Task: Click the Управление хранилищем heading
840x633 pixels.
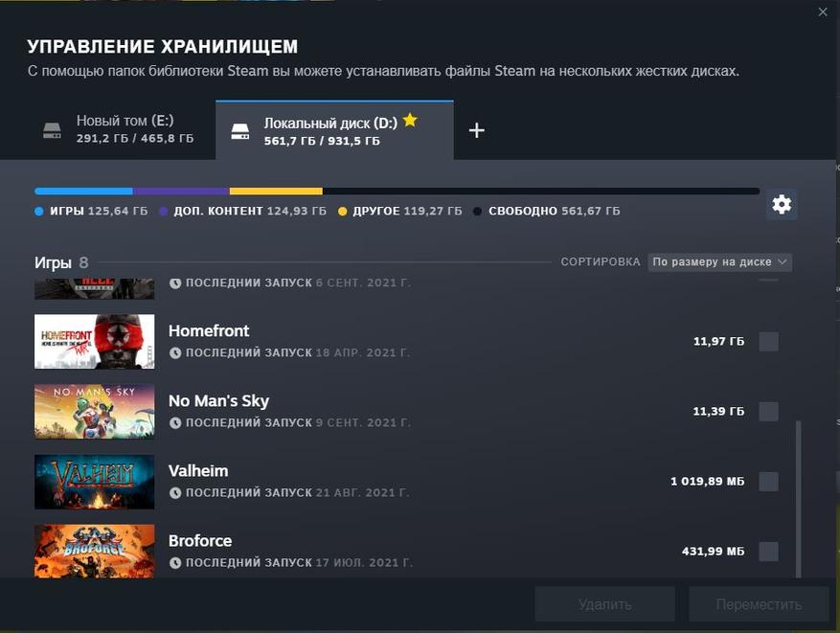Action: coord(162,47)
